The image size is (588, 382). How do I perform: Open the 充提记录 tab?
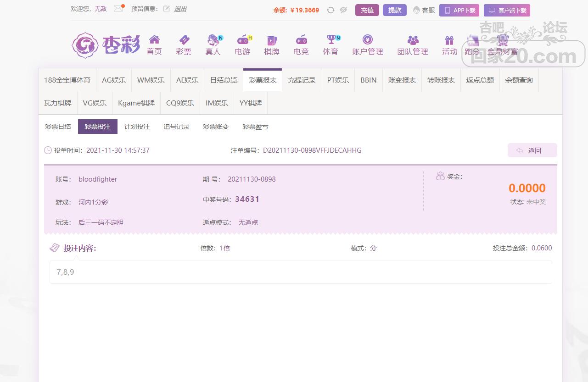click(302, 80)
